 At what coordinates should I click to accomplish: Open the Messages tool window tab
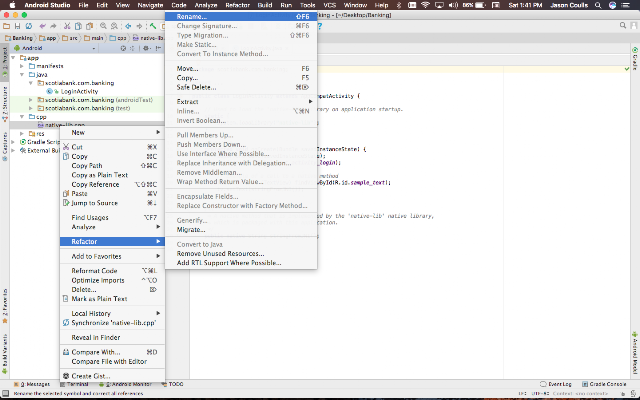click(32, 384)
